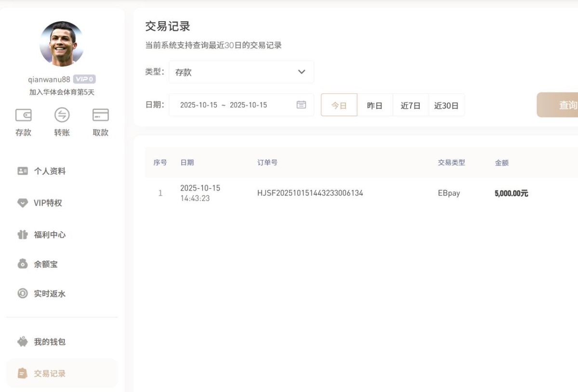Select the 近7日 quick filter
Screen dimensions: 578x392
pyautogui.click(x=410, y=105)
